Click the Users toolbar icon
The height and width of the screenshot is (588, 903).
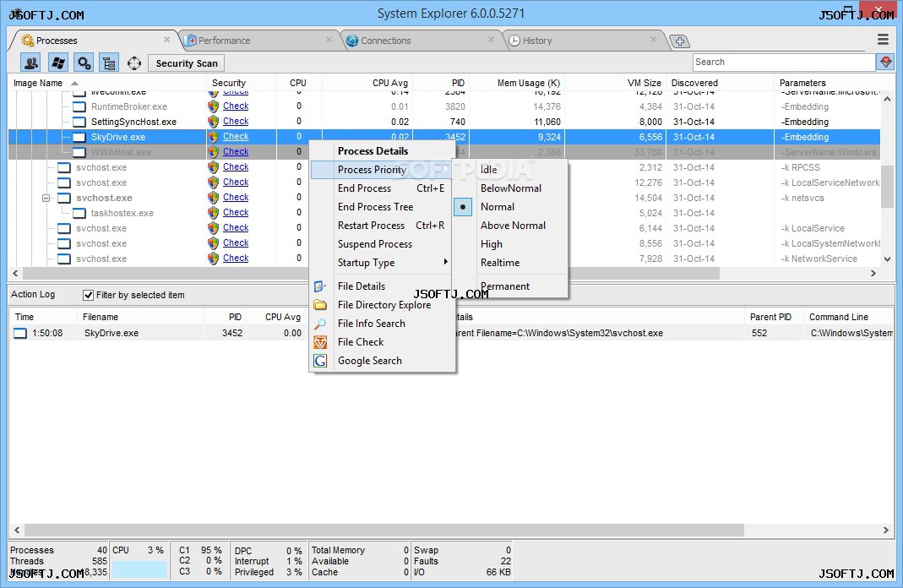[x=30, y=63]
